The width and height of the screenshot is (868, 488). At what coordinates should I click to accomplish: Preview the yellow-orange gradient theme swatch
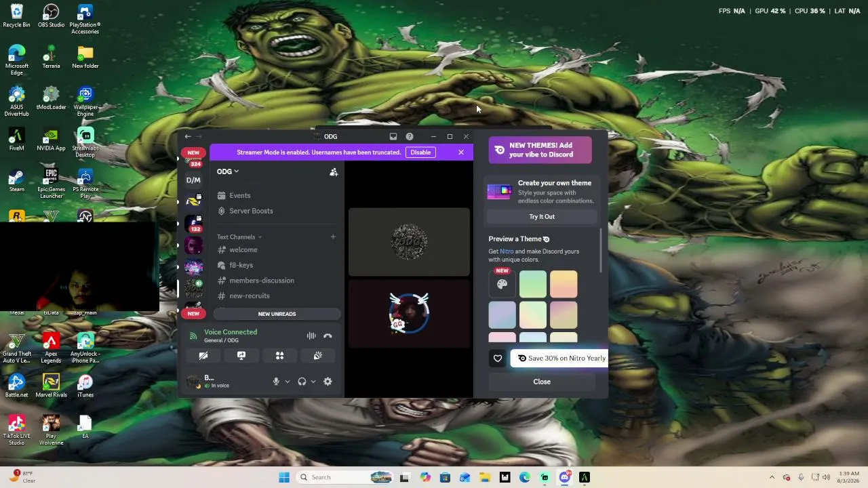pyautogui.click(x=564, y=285)
